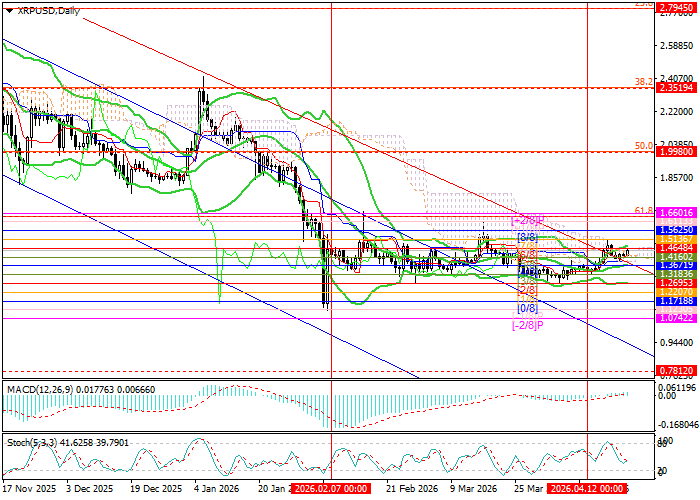Click the 1.66016 magenta price tag

pos(677,213)
